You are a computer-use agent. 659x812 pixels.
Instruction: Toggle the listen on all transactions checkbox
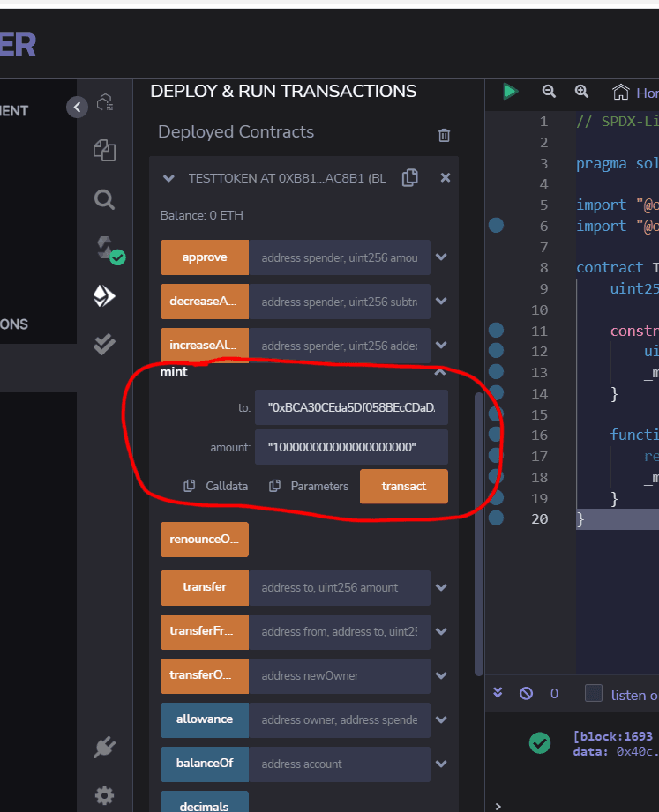pyautogui.click(x=593, y=693)
